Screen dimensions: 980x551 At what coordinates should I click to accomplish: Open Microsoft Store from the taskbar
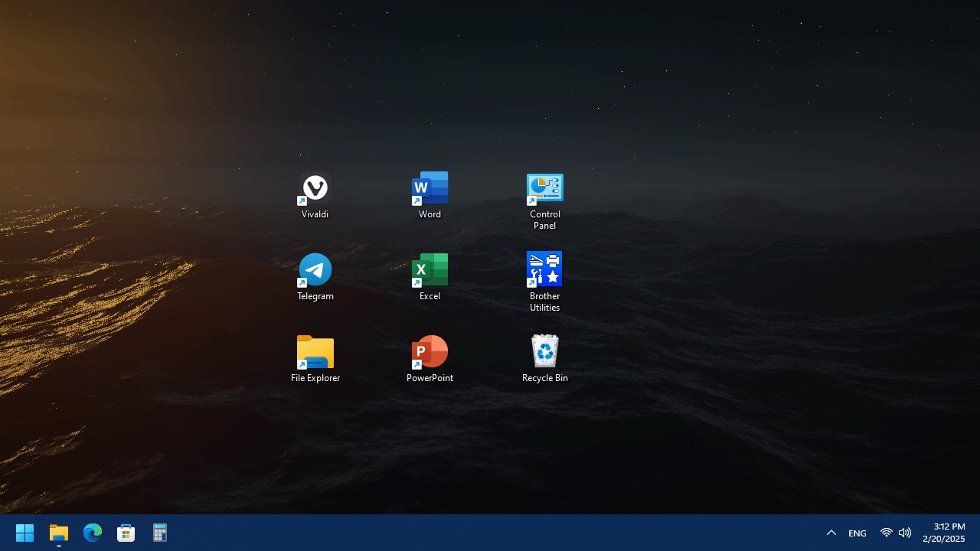click(126, 533)
